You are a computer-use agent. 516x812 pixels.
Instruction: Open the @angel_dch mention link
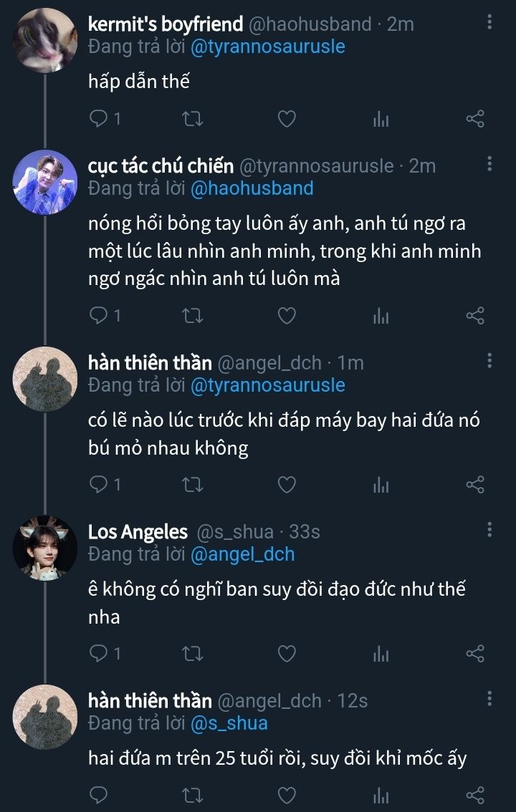click(x=242, y=554)
